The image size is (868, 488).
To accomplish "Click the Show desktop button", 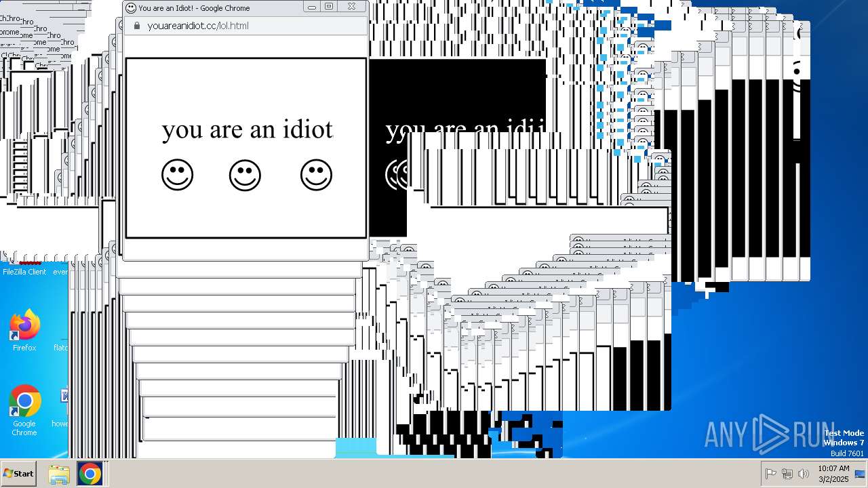I will click(x=861, y=473).
